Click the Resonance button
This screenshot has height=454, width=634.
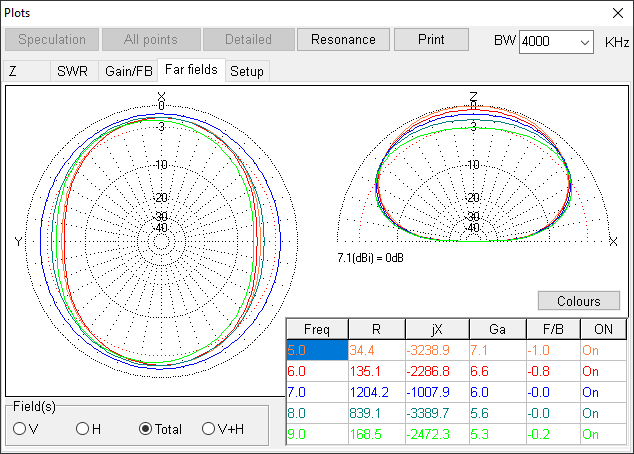(343, 40)
